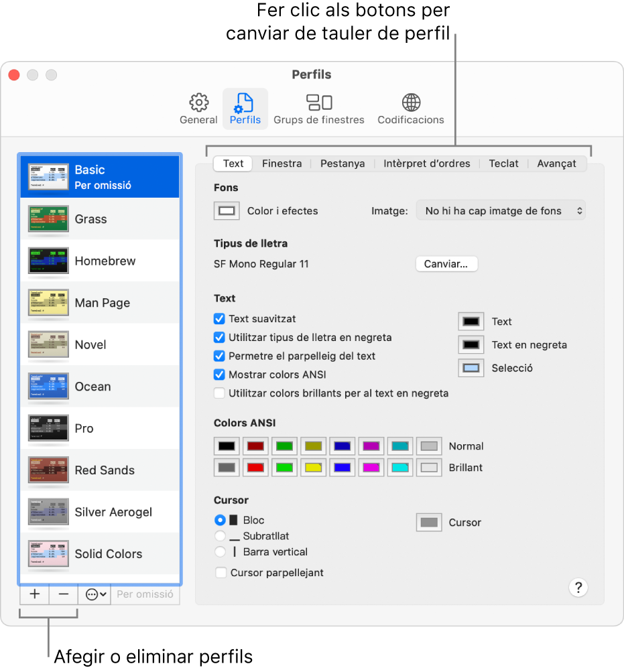Click the Brillant cyan ANSI swatch
624x672 pixels.
(400, 468)
